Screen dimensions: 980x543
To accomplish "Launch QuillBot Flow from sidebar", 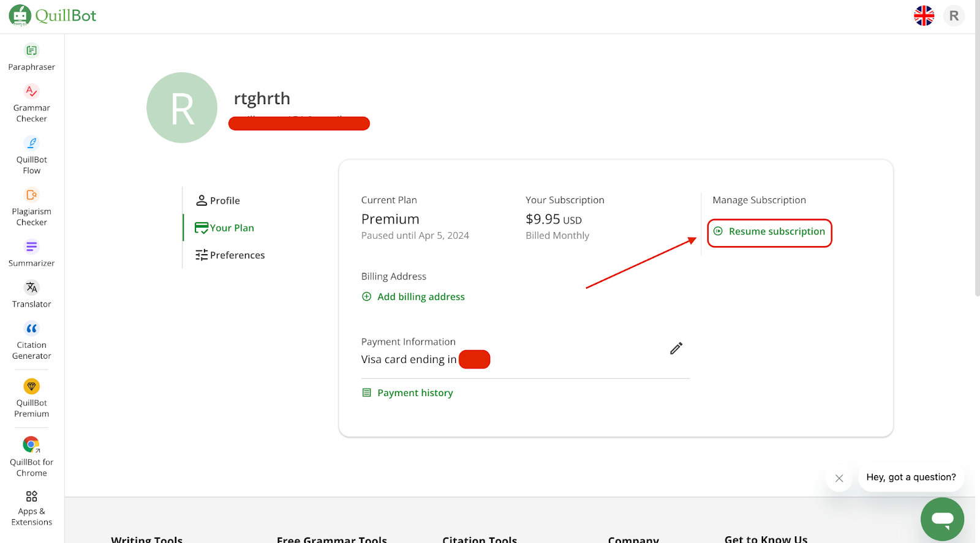I will click(31, 143).
